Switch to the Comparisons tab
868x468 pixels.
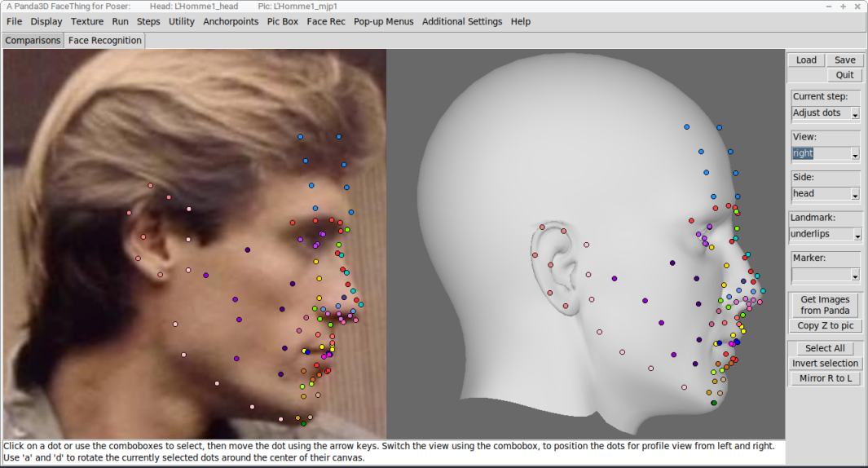pyautogui.click(x=33, y=41)
